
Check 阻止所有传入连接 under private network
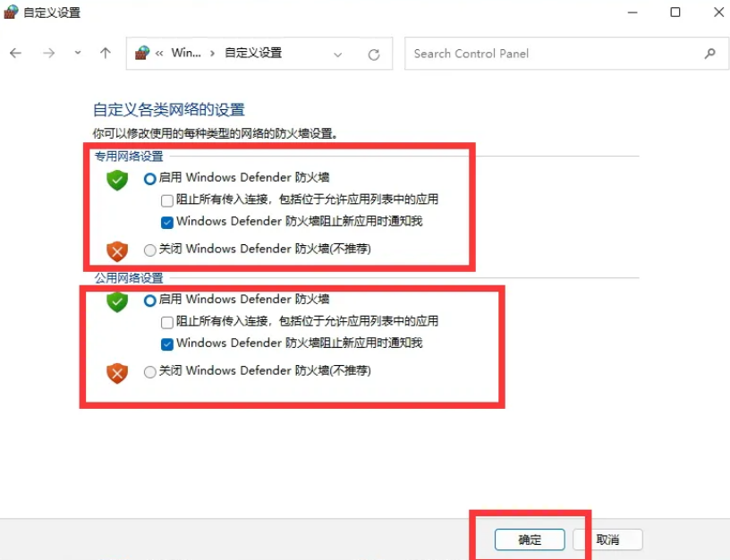pyautogui.click(x=167, y=200)
